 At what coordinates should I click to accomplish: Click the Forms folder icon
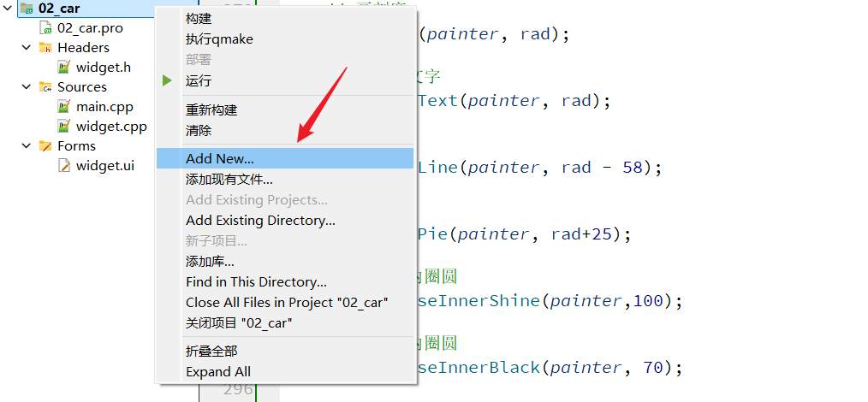coord(45,146)
